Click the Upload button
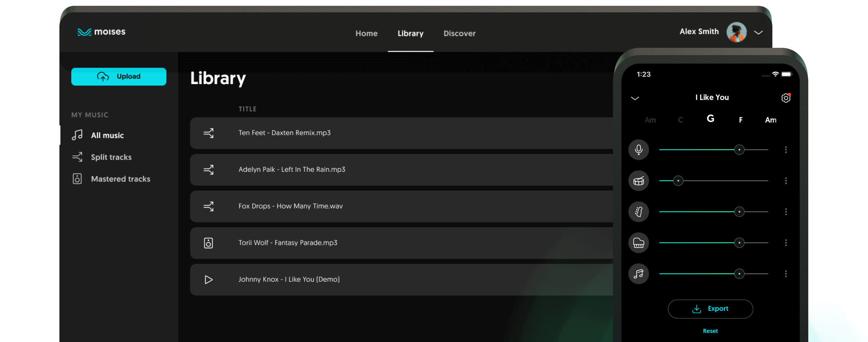This screenshot has width=868, height=342. pyautogui.click(x=119, y=76)
